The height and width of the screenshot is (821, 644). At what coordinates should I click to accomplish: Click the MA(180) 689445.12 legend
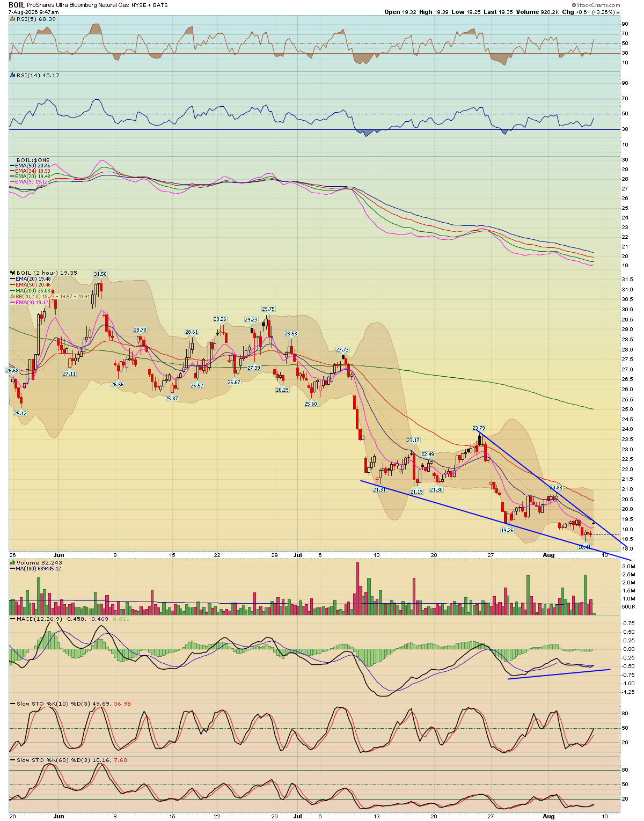point(36,568)
